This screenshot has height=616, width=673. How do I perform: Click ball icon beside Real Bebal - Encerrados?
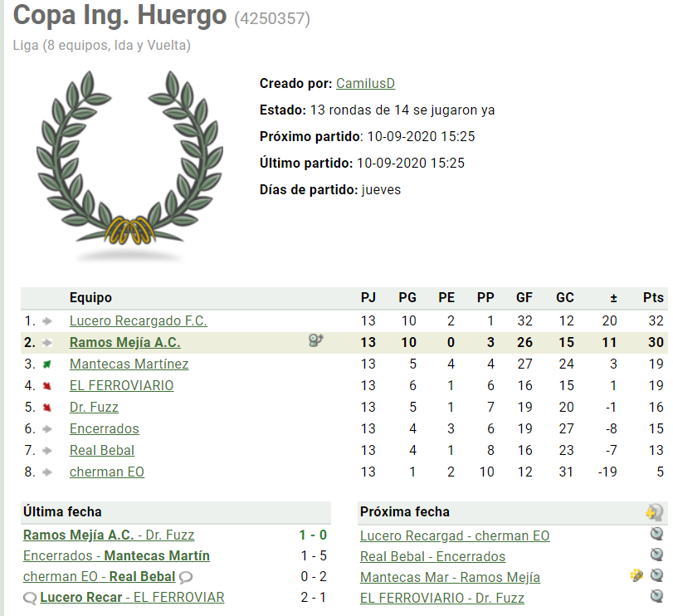tap(656, 555)
